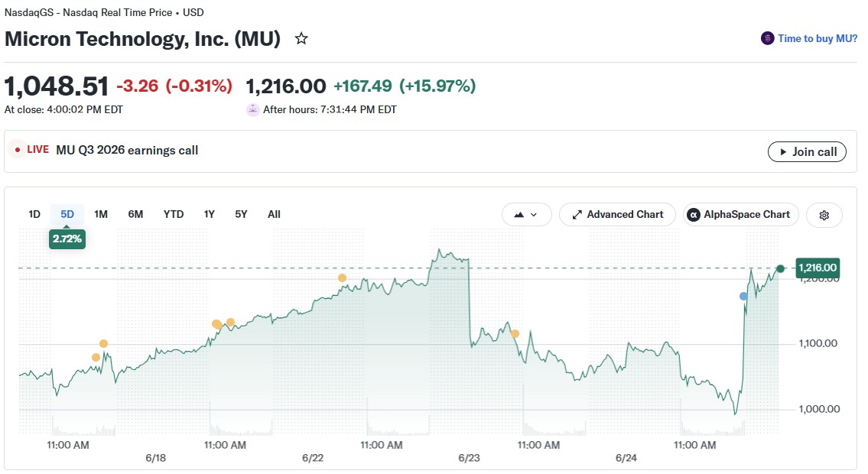Switch to the 1M range
The width and height of the screenshot is (868, 474).
pos(101,215)
